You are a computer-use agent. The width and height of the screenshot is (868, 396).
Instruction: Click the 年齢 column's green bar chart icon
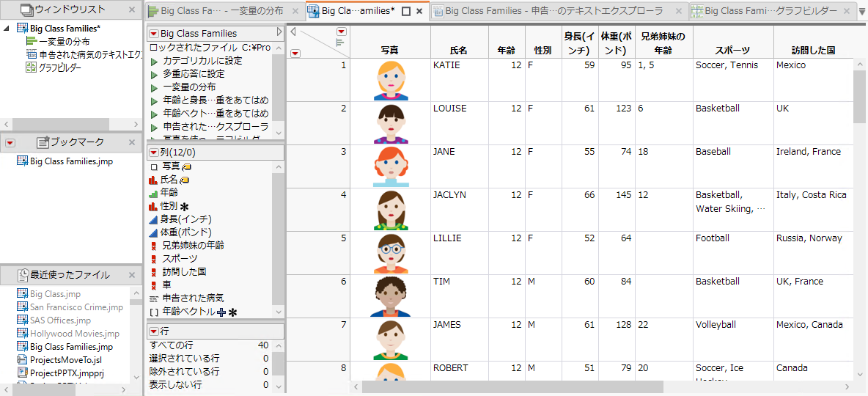tap(153, 192)
